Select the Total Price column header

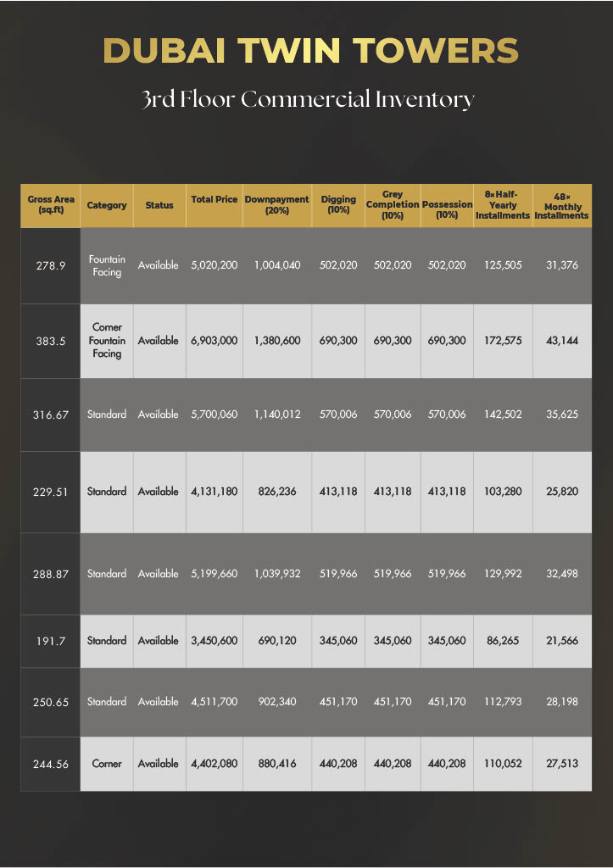click(x=215, y=200)
